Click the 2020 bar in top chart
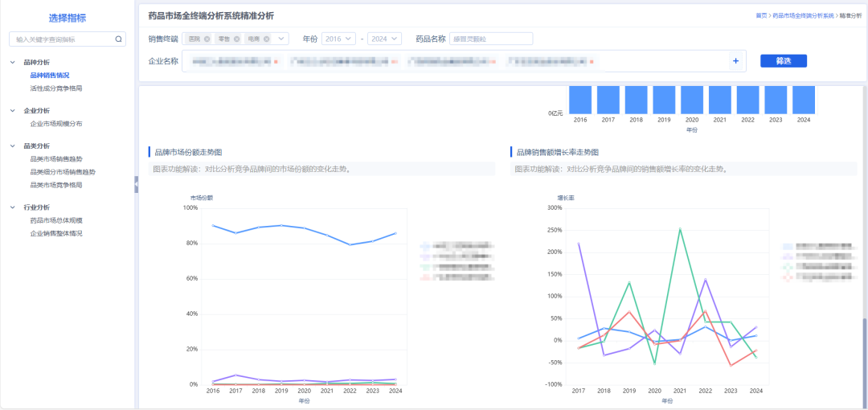 coord(692,100)
